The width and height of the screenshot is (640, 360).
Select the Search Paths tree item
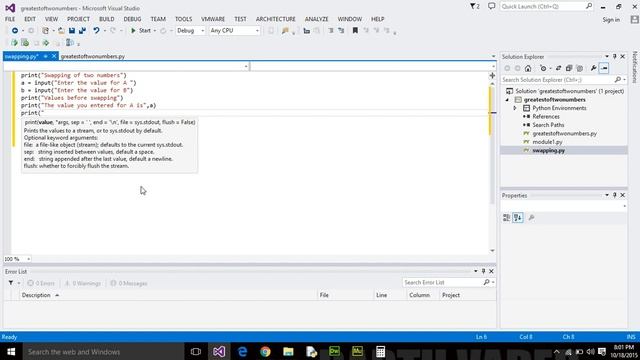pyautogui.click(x=548, y=125)
